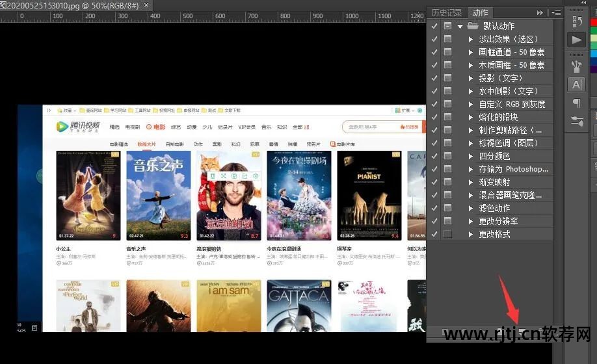Expand the 混合器画笔克隆 action
Image resolution: width=597 pixels, height=364 pixels.
tap(471, 195)
